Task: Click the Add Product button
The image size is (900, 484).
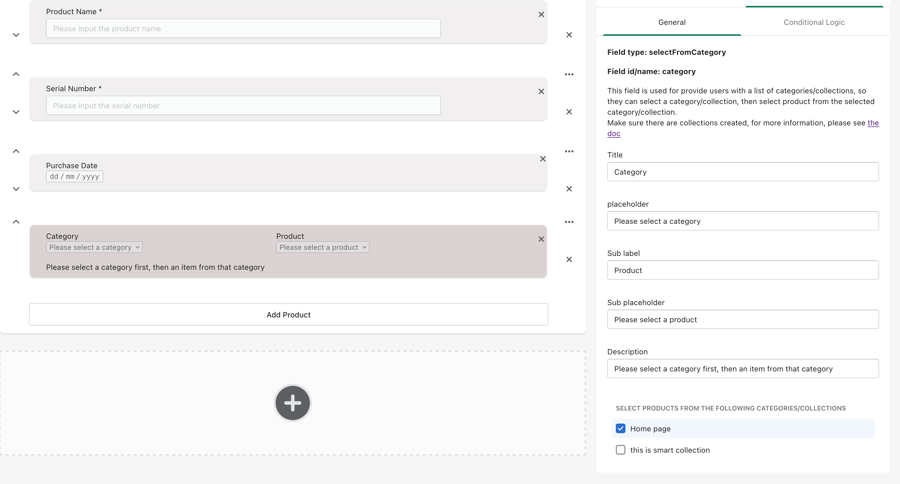Action: tap(288, 315)
